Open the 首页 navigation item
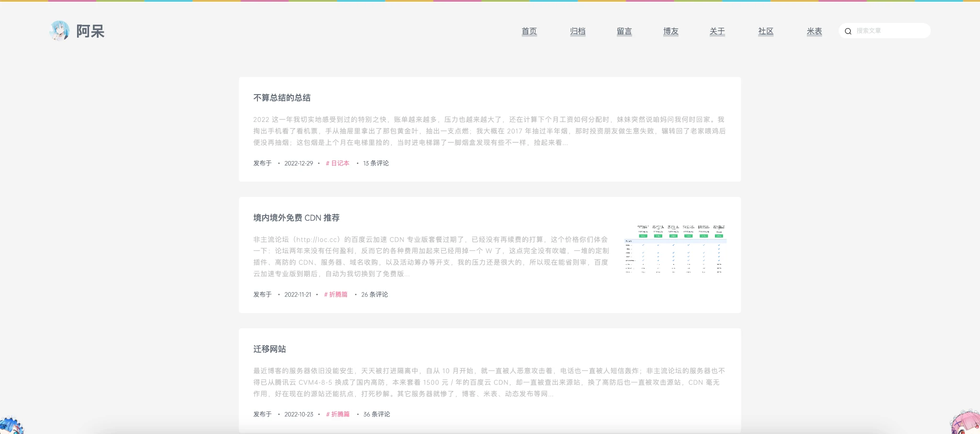This screenshot has width=980, height=434. tap(529, 31)
